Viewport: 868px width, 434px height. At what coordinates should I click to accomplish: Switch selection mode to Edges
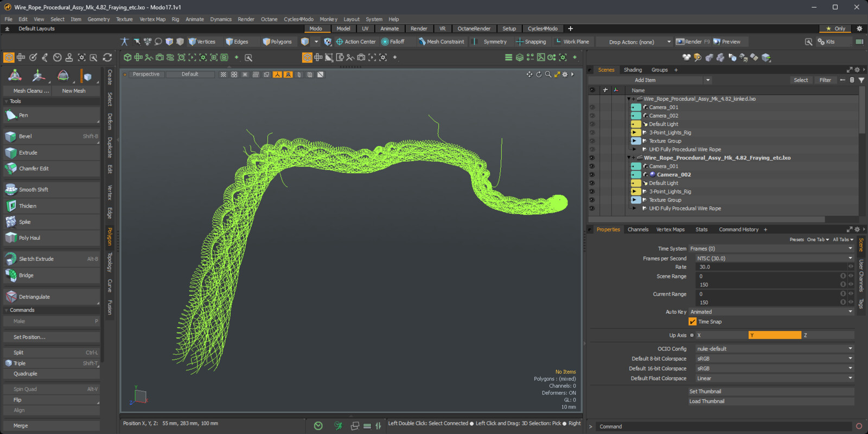point(237,42)
